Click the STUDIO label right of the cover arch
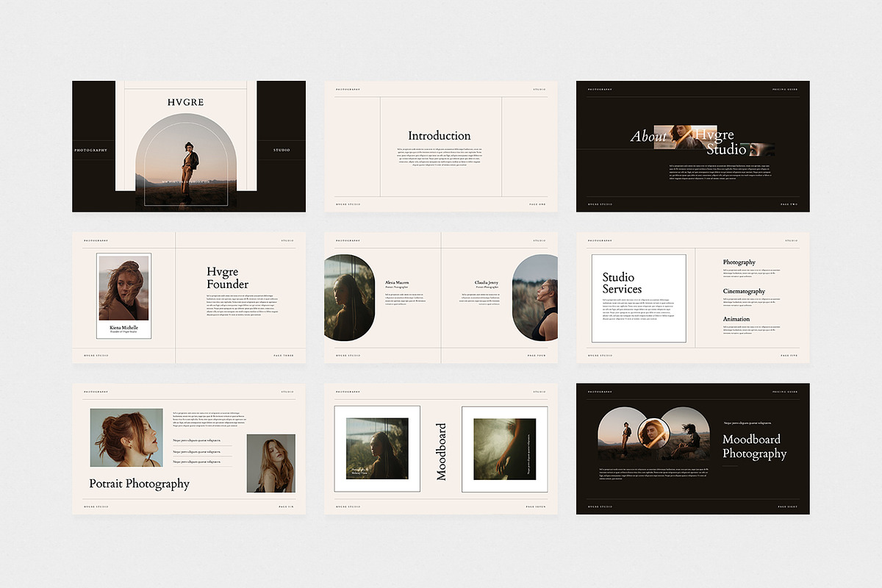 (x=282, y=150)
